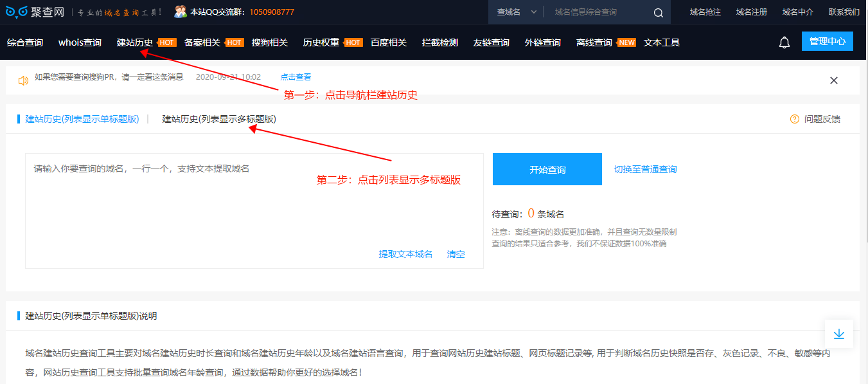Select 建站历史(列表显示单标题版) tab
The image size is (868, 384).
coord(82,119)
